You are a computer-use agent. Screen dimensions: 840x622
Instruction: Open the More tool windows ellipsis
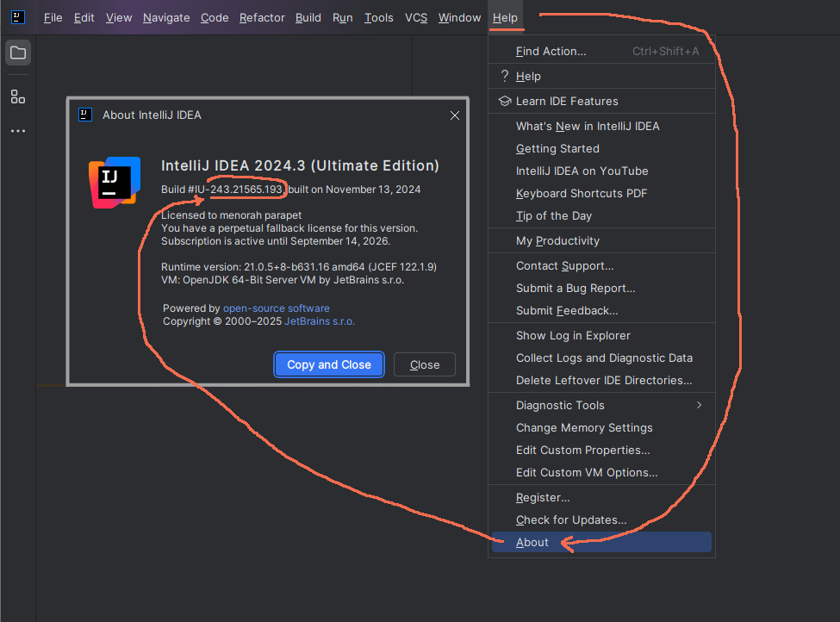(17, 131)
